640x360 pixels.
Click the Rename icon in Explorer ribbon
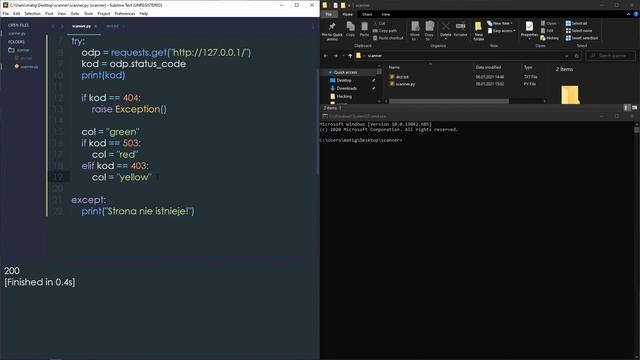[460, 29]
